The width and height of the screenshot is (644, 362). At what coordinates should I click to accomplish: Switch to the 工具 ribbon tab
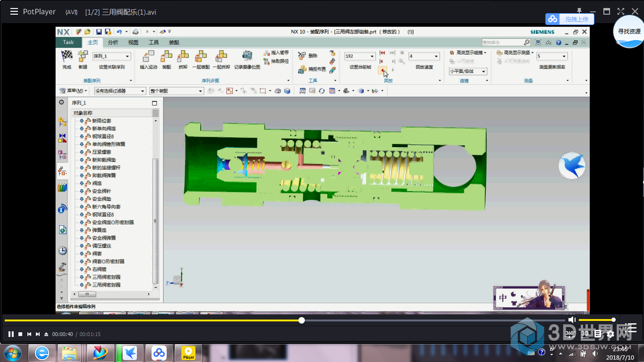154,42
